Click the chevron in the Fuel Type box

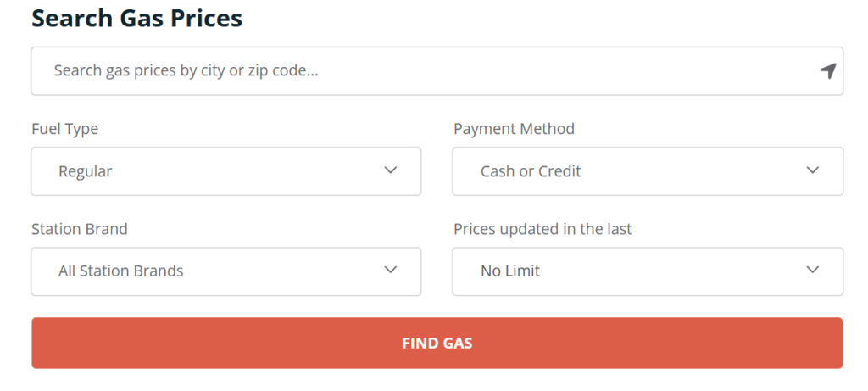tap(391, 170)
